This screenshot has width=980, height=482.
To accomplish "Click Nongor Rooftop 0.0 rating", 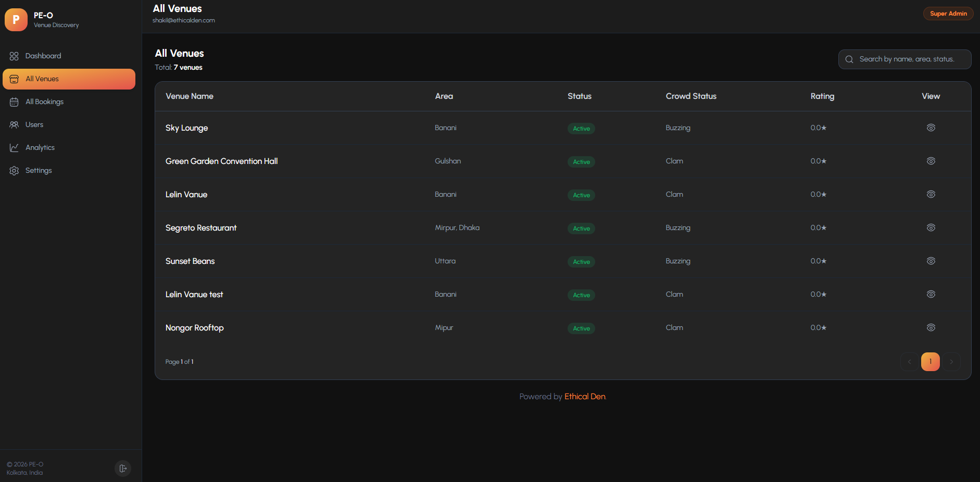I will (819, 327).
